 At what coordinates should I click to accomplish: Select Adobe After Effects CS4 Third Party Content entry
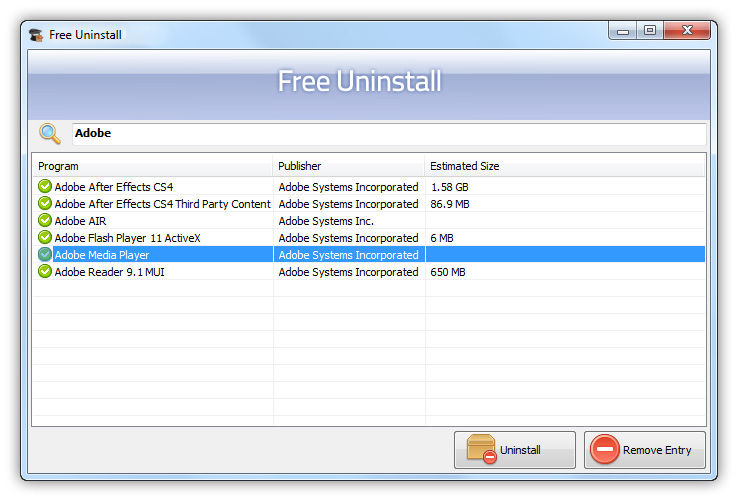[162, 204]
